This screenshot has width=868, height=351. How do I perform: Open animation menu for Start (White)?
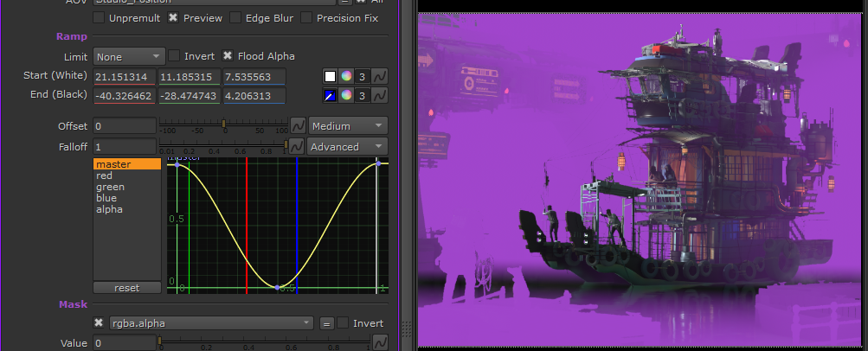379,76
